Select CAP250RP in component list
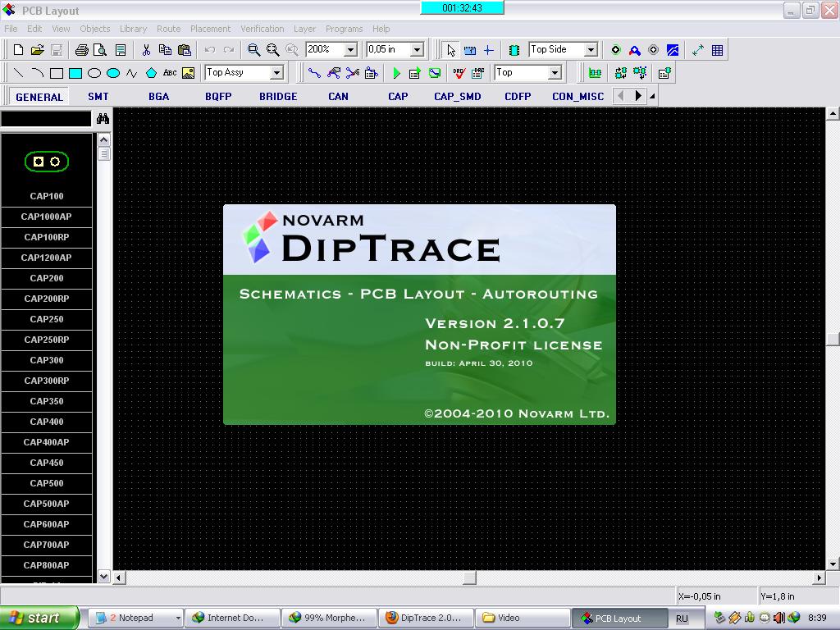The width and height of the screenshot is (840, 630). (x=47, y=340)
